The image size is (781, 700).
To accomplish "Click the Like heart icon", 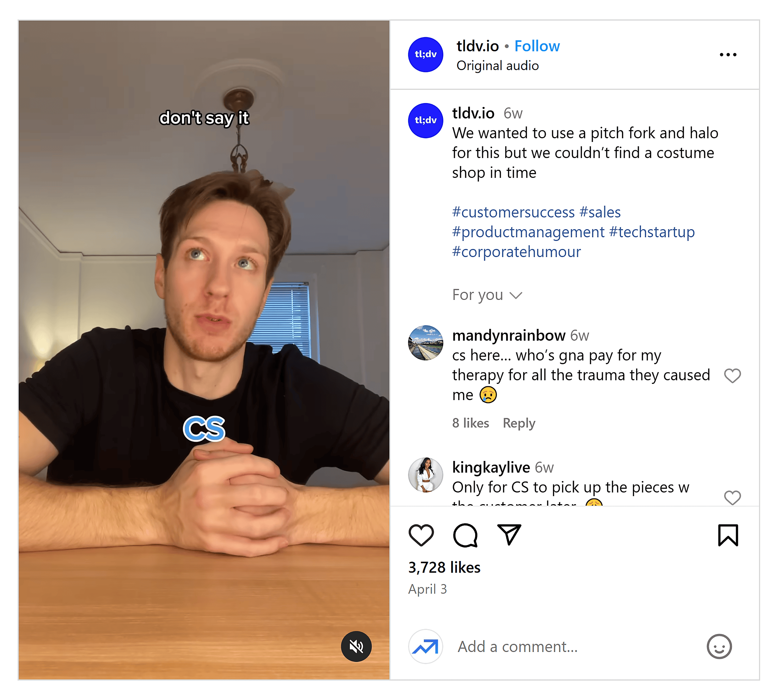I will point(421,537).
